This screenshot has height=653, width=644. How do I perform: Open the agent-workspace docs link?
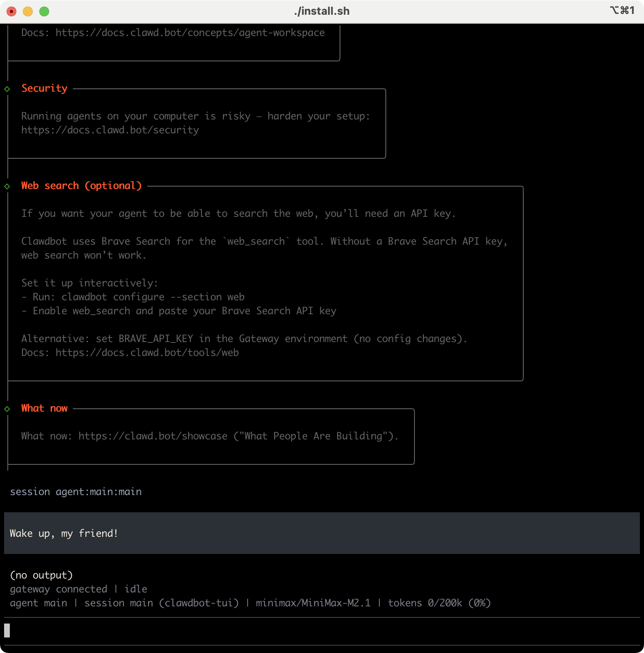coord(190,33)
